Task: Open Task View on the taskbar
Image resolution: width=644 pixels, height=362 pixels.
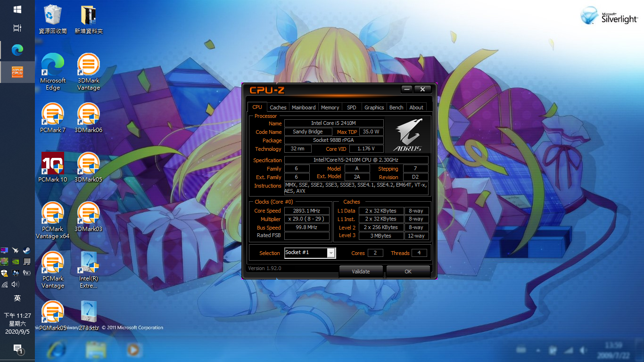Action: 17,28
